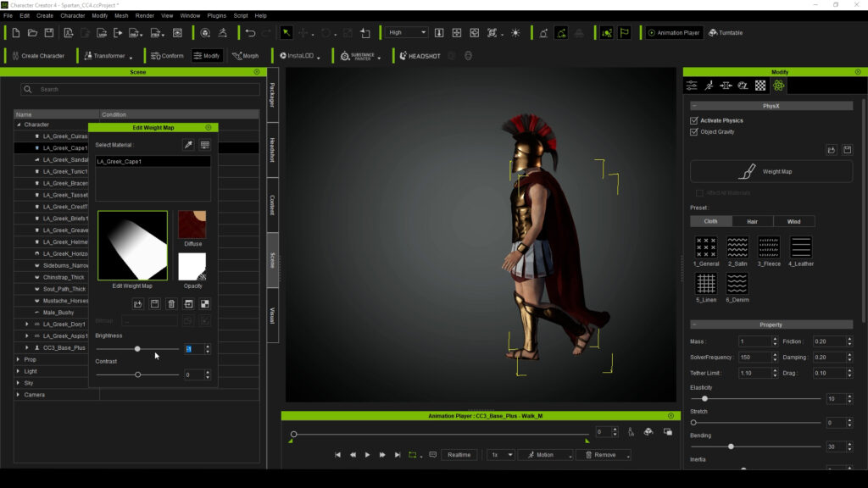Viewport: 868px width, 488px height.
Task: Click the Morph button
Action: (x=245, y=56)
